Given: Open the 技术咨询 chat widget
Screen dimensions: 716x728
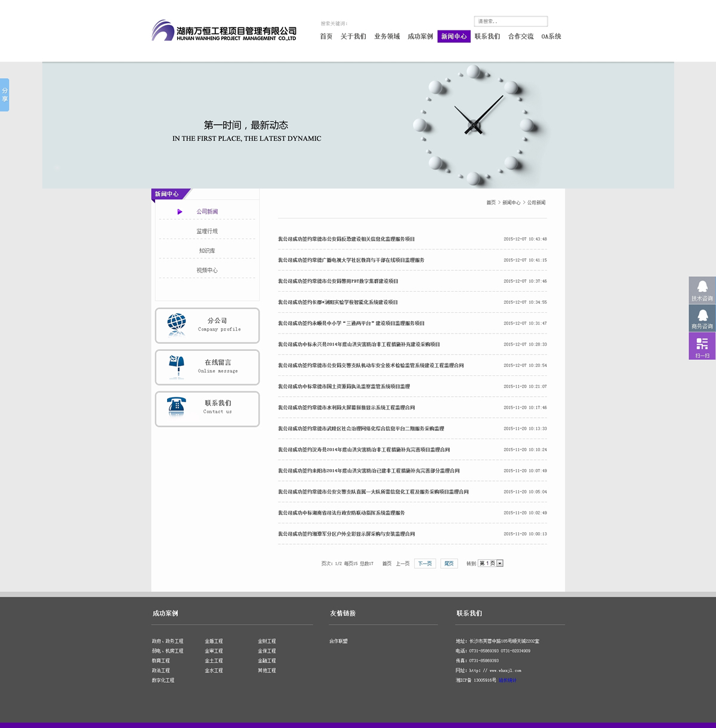Looking at the screenshot, I should click(702, 291).
